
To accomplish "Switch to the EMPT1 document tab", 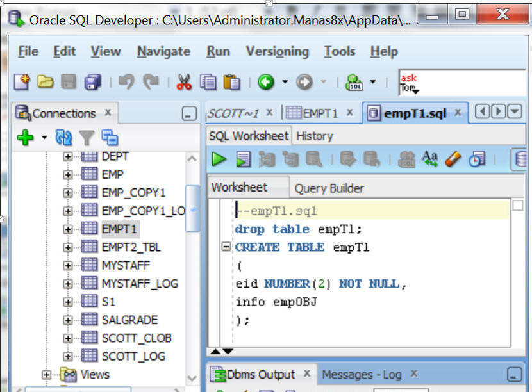I will click(320, 113).
